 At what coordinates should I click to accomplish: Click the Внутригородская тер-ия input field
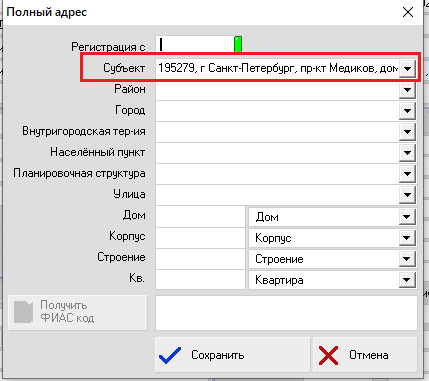tap(277, 132)
